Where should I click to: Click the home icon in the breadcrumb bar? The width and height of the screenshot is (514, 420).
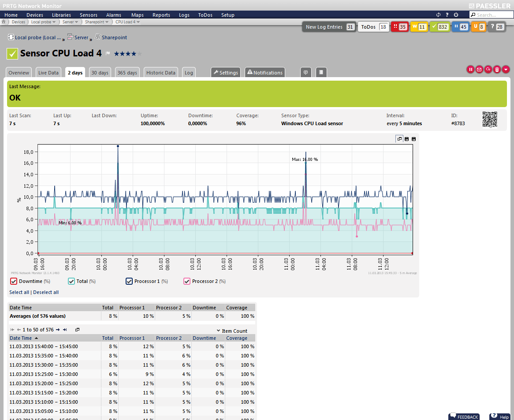click(4, 22)
